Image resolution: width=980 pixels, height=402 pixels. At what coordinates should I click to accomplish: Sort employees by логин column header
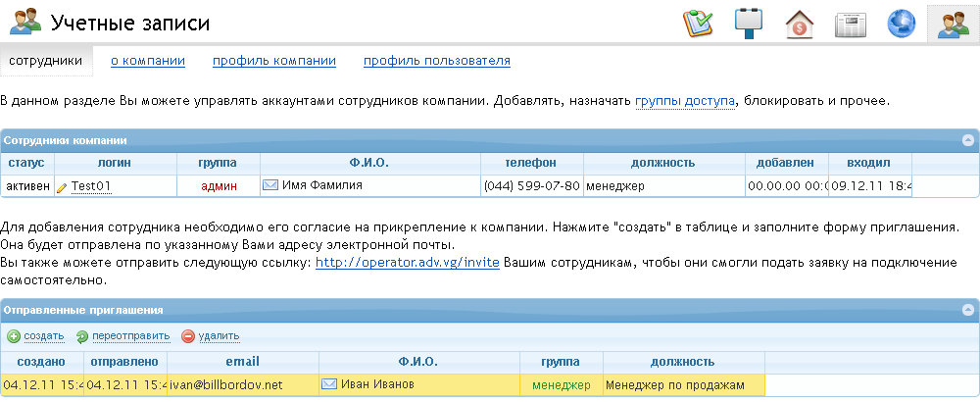tap(115, 163)
